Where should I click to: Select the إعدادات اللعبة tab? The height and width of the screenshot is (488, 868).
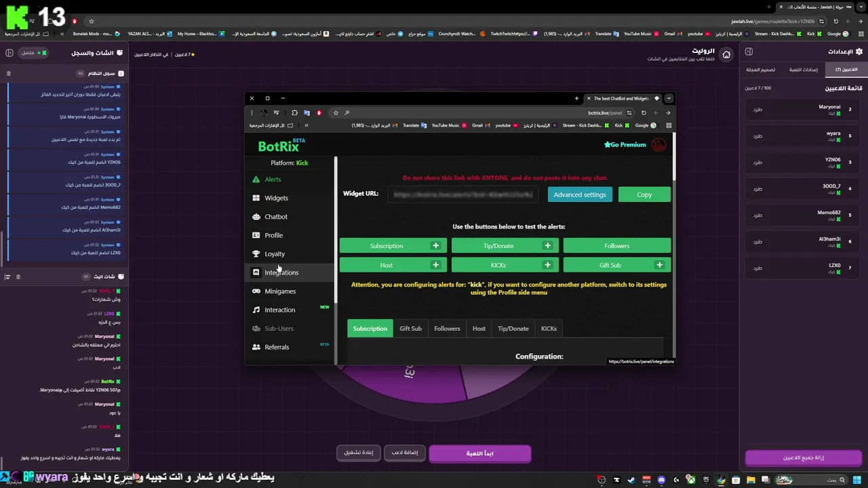[x=804, y=70]
